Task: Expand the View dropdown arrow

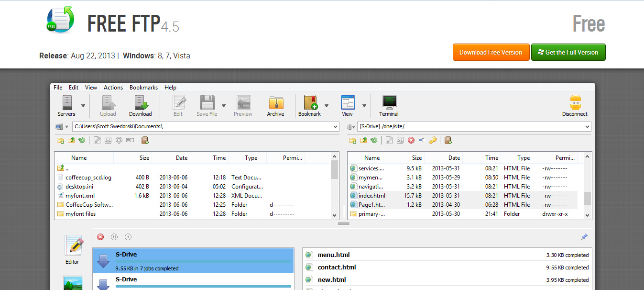Action: [x=364, y=106]
